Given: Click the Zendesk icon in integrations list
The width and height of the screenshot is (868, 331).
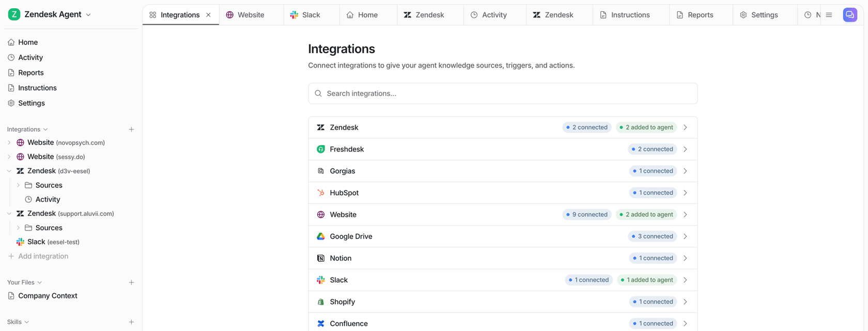Looking at the screenshot, I should pos(321,128).
